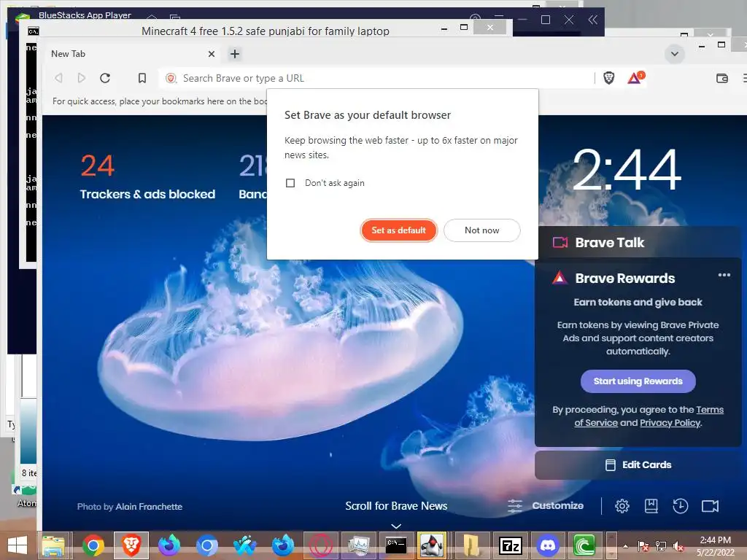The width and height of the screenshot is (747, 560).
Task: Click the 24 Trackers & ads blocked stat
Action: tap(147, 176)
